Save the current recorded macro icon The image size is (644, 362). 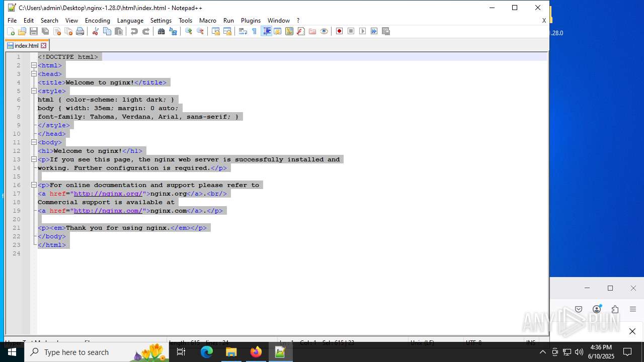coord(386,31)
